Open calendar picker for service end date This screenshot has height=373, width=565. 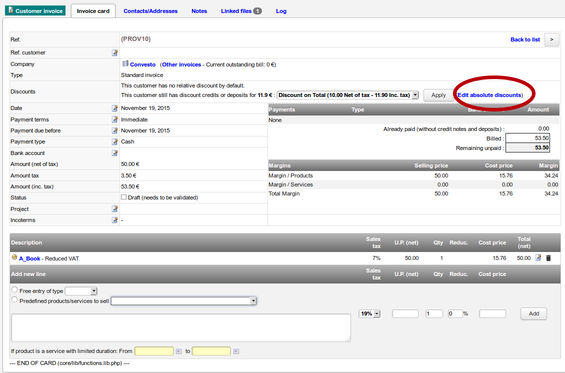click(x=236, y=351)
